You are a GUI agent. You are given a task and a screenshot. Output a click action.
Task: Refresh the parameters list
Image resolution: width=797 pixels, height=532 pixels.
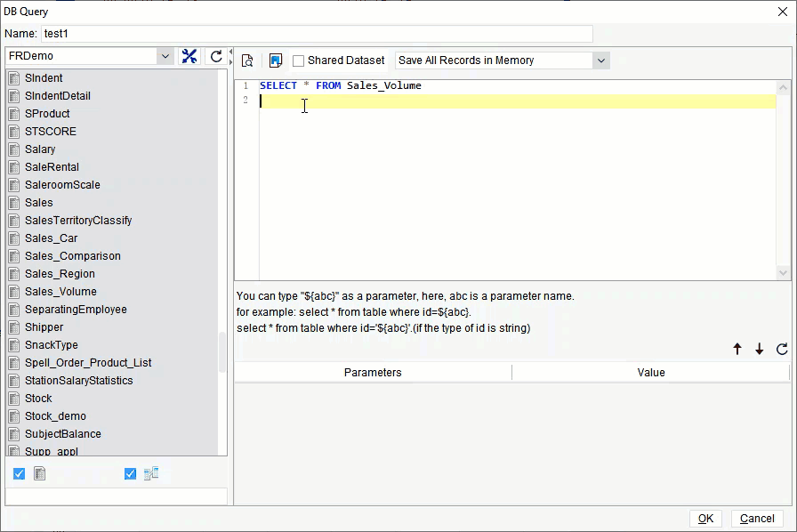tap(780, 350)
